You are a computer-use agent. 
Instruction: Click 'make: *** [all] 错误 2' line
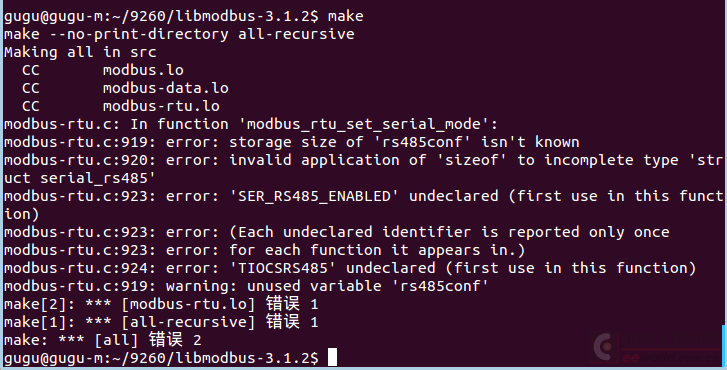(102, 340)
